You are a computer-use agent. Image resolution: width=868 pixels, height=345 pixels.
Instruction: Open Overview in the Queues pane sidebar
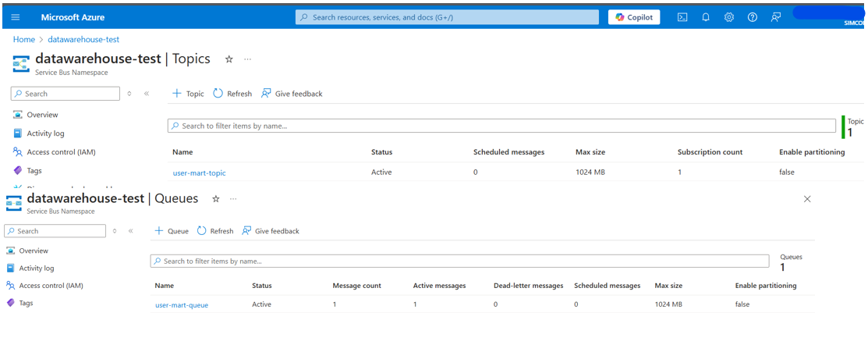coord(27,251)
